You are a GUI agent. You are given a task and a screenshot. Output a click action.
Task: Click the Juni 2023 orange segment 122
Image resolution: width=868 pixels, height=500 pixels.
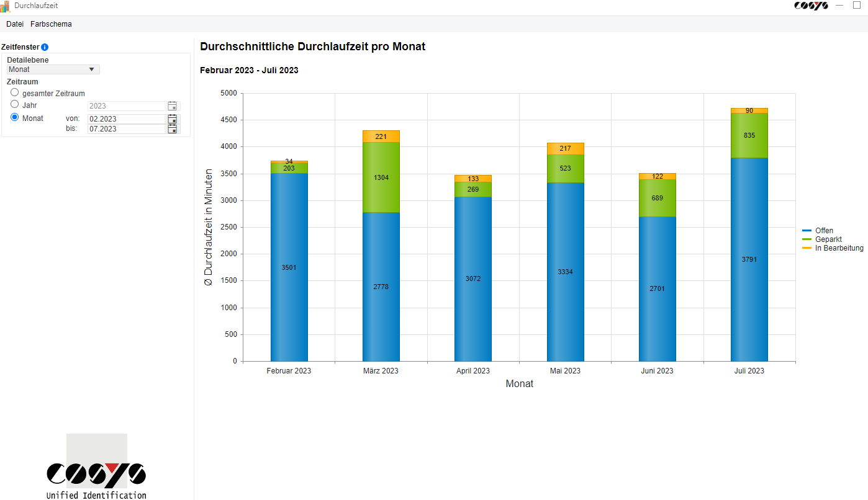pyautogui.click(x=658, y=177)
